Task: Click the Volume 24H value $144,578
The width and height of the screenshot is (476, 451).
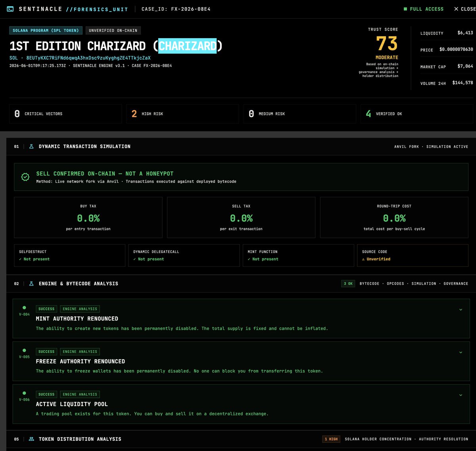Action: pyautogui.click(x=463, y=83)
